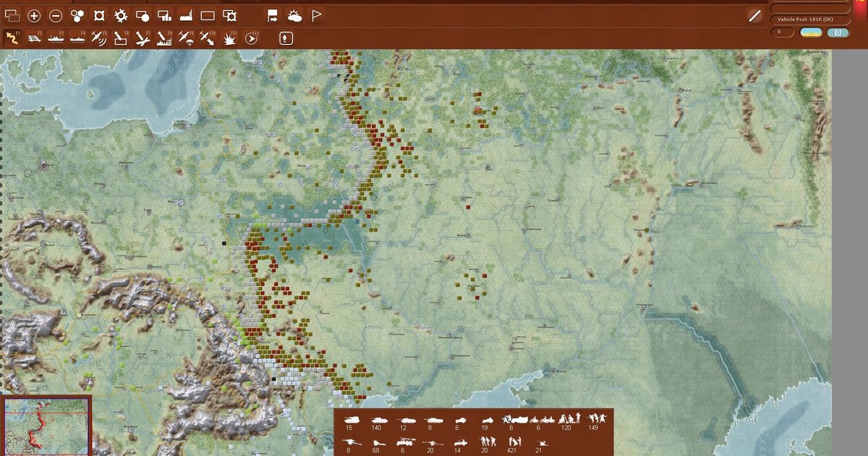Viewport: 868px width, 456px height.
Task: Click the armored vehicle icon with count 8
Action: pyautogui.click(x=433, y=420)
